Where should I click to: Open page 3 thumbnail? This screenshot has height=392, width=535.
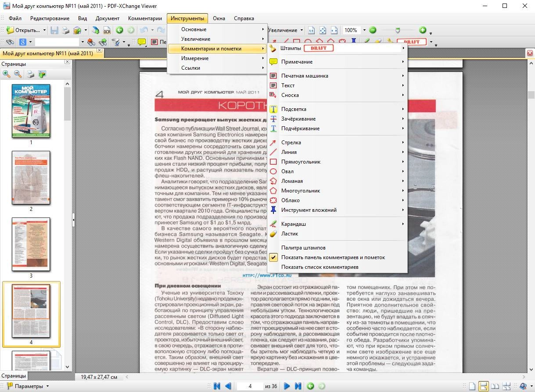pos(31,244)
